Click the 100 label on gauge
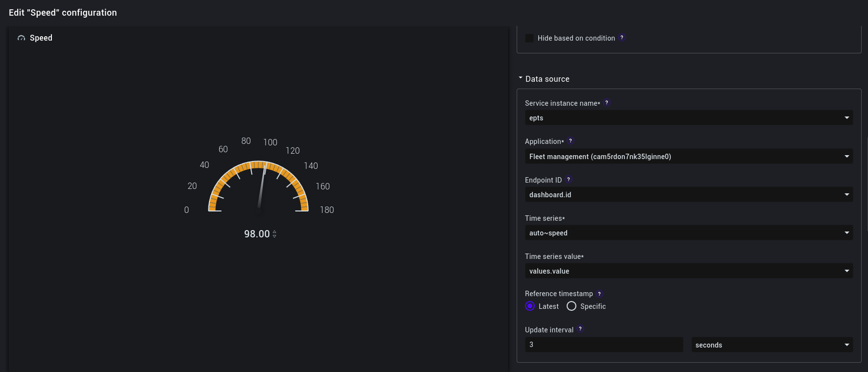Viewport: 868px width, 372px height. coord(270,142)
